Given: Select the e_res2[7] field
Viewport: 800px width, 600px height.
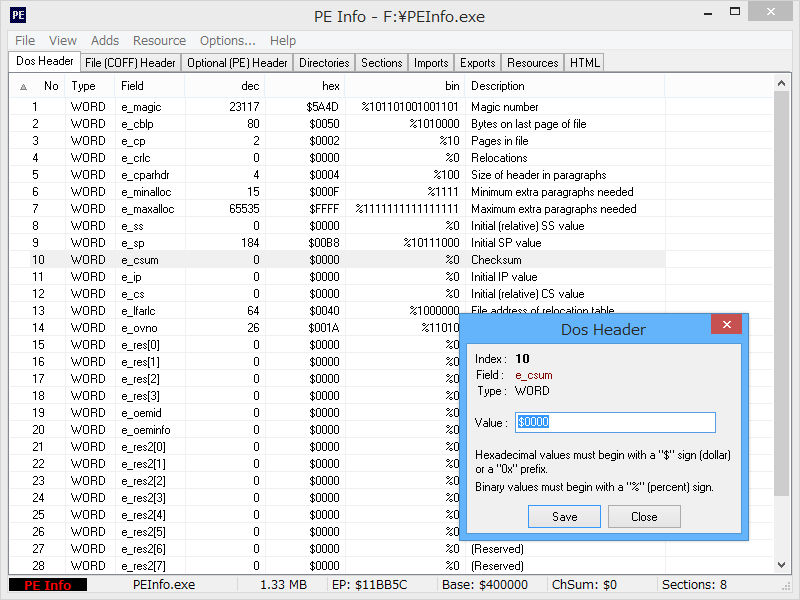Looking at the screenshot, I should click(143, 566).
